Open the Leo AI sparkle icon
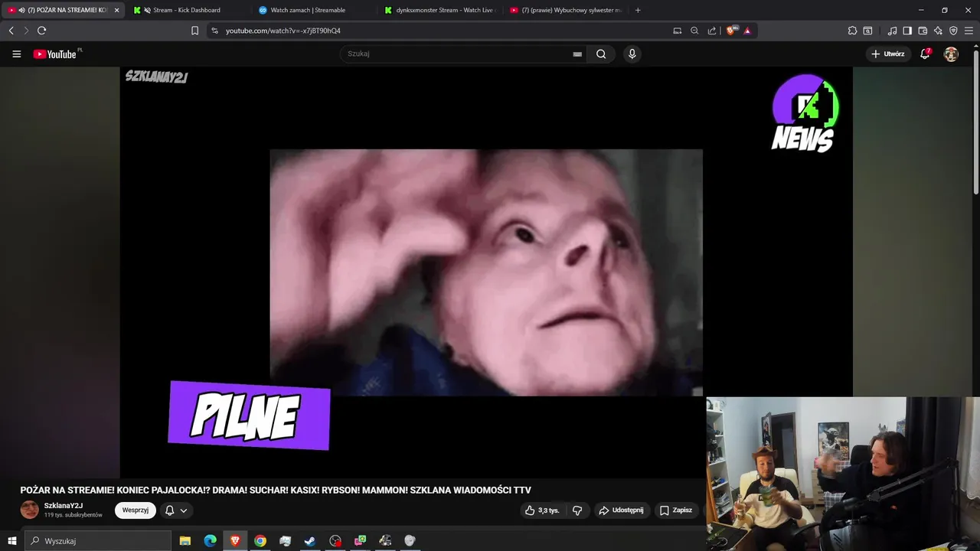Viewport: 980px width, 551px height. pos(938,31)
